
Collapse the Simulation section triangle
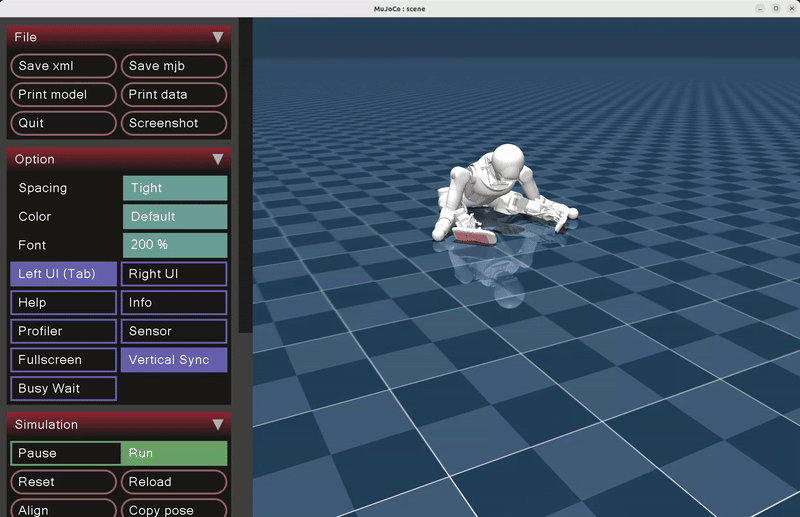(217, 424)
